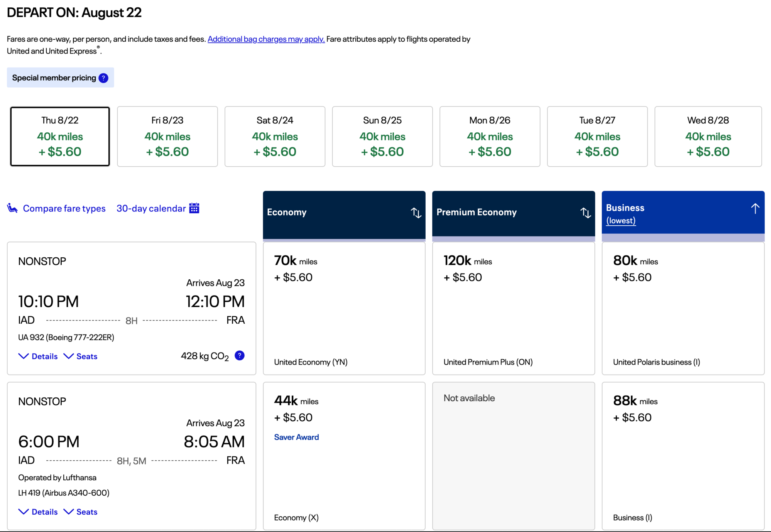Click the CO2 emissions help icon

click(x=239, y=355)
